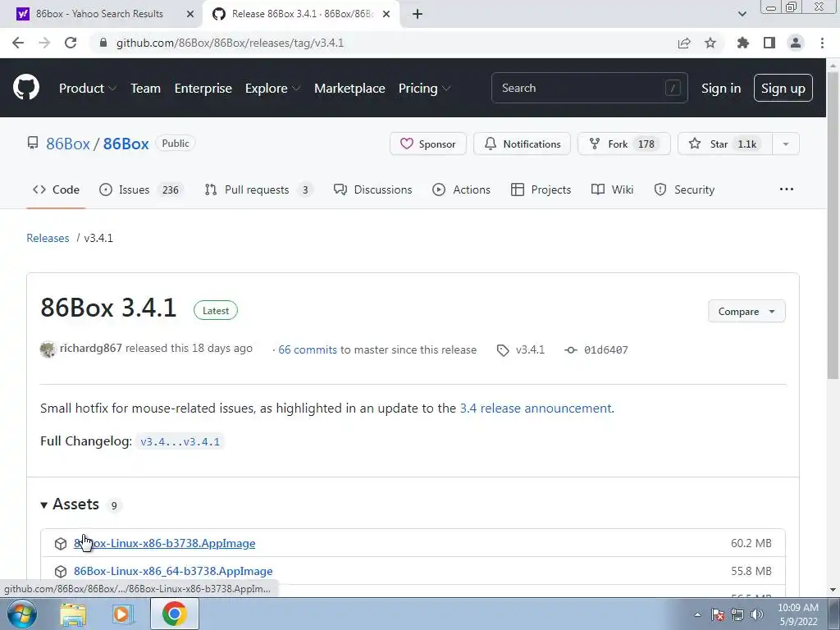Image resolution: width=840 pixels, height=630 pixels.
Task: Collapse the Assets section
Action: tap(71, 504)
